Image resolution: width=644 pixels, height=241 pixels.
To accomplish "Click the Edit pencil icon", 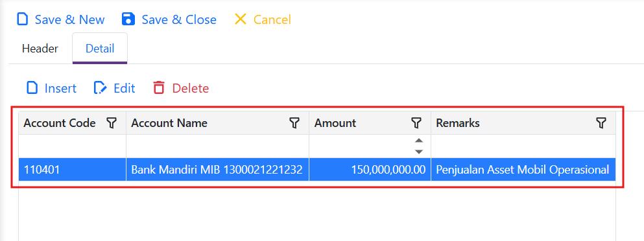I will 101,88.
